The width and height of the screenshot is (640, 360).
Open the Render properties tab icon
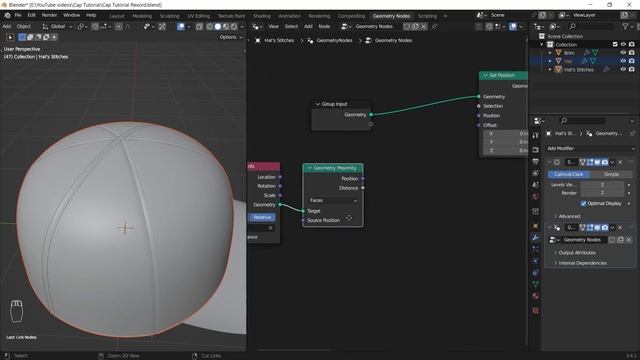coord(536,150)
